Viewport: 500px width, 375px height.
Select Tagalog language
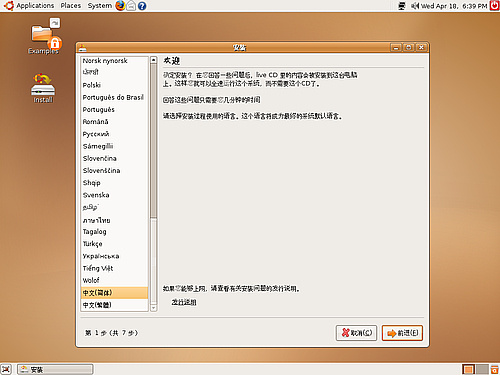coord(114,232)
